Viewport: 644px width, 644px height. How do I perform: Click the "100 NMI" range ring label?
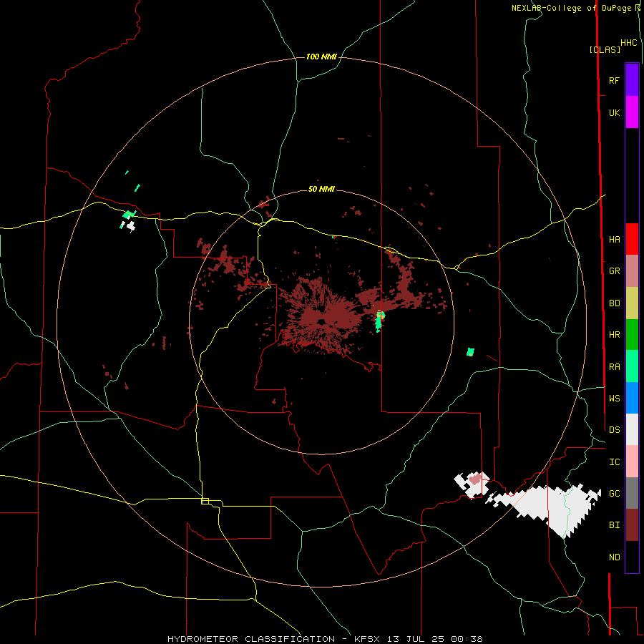tap(321, 57)
